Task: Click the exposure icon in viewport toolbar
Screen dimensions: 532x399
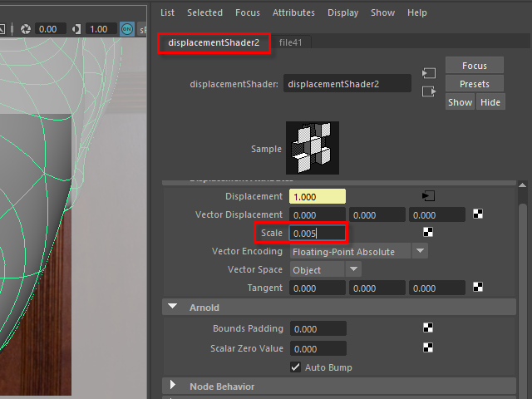Action: (x=25, y=29)
